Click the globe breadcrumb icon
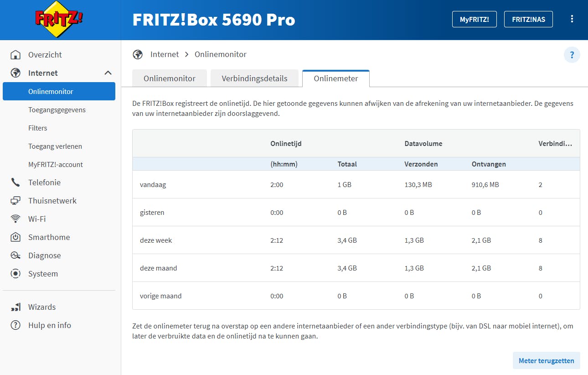This screenshot has height=375, width=588. click(138, 54)
